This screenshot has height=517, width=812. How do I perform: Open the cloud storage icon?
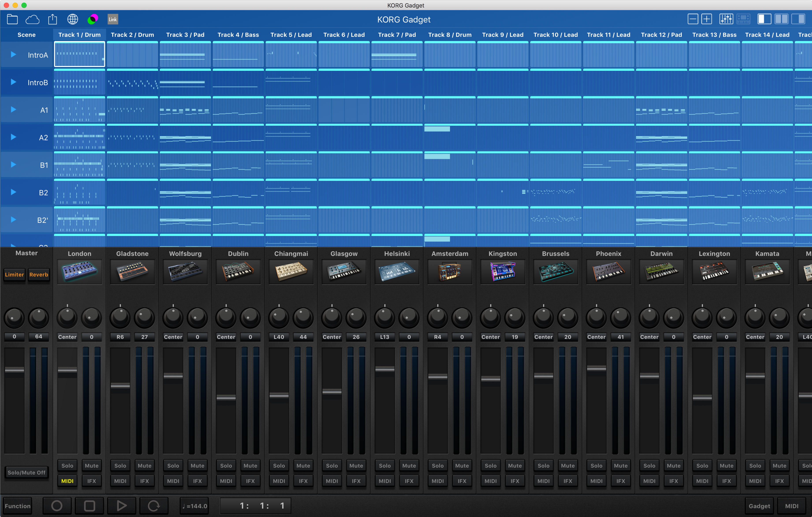click(32, 19)
